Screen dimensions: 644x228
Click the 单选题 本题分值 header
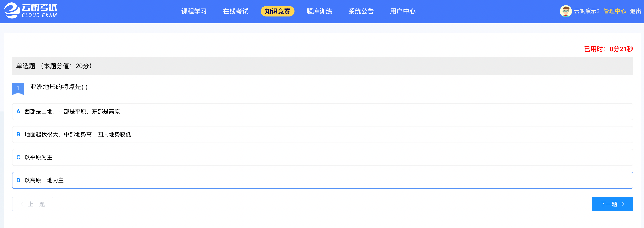point(322,66)
